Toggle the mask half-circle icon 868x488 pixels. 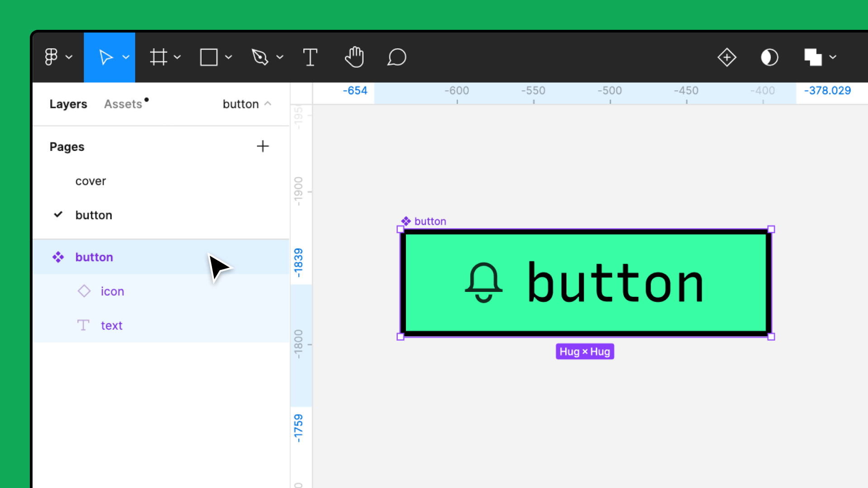pos(769,57)
